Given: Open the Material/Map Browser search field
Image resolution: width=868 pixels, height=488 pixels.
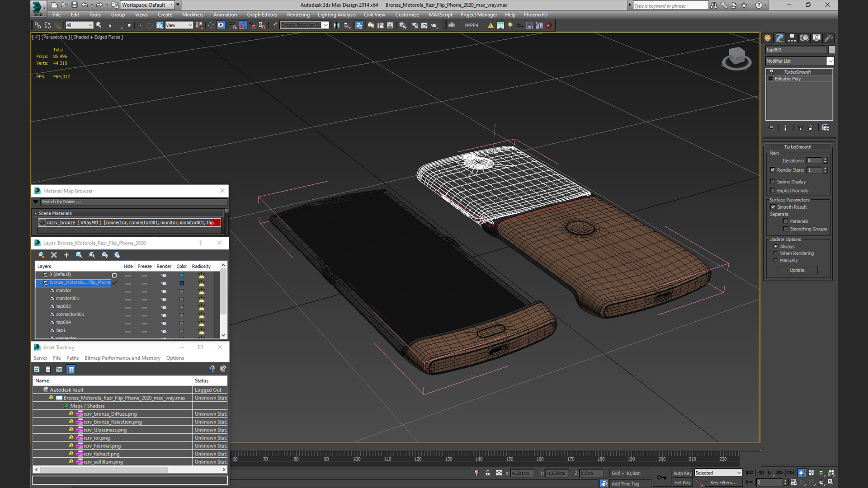Looking at the screenshot, I should [x=131, y=202].
